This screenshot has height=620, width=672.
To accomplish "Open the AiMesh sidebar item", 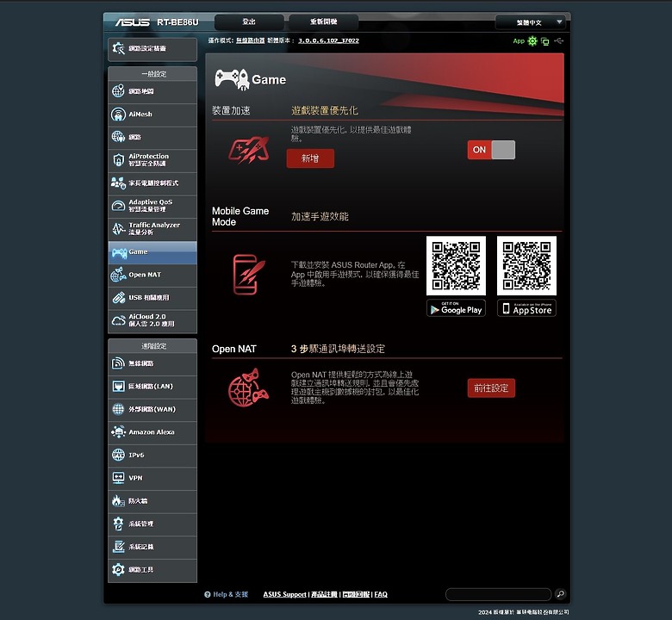I will [x=152, y=115].
